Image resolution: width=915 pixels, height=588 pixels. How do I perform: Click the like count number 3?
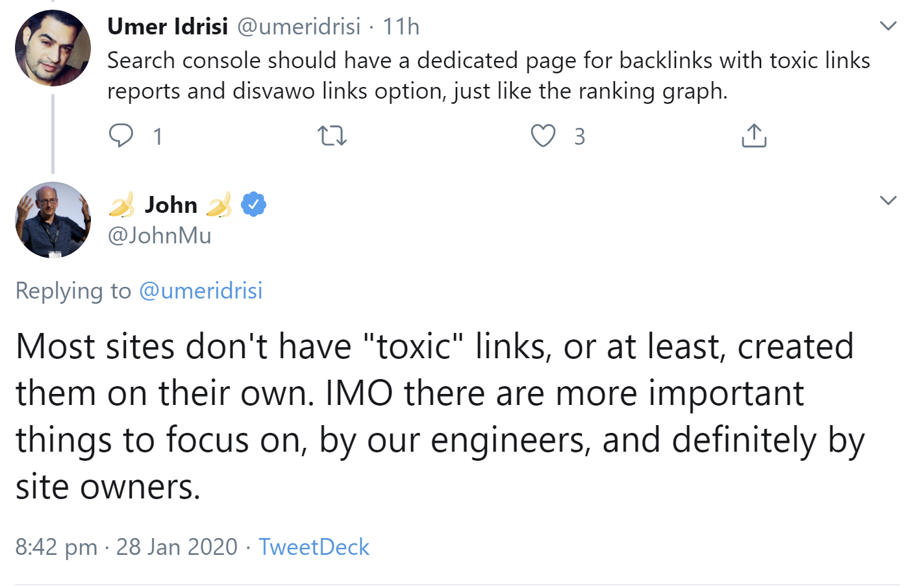point(579,136)
